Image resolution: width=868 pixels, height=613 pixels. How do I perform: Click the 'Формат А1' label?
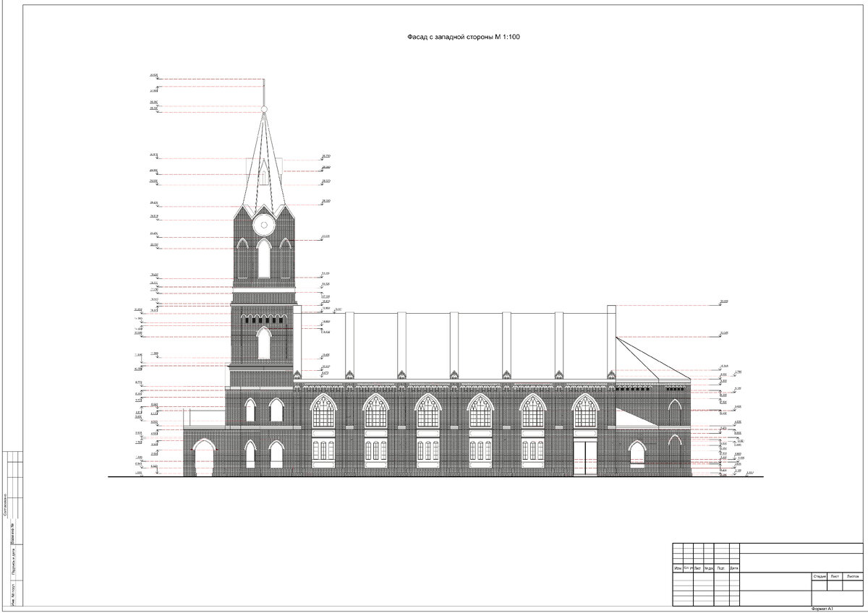point(823,609)
